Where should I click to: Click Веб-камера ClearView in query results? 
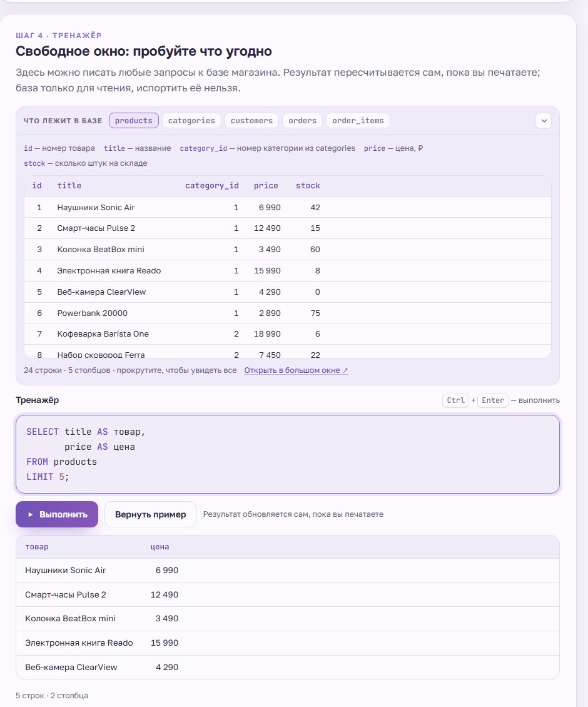(x=71, y=668)
